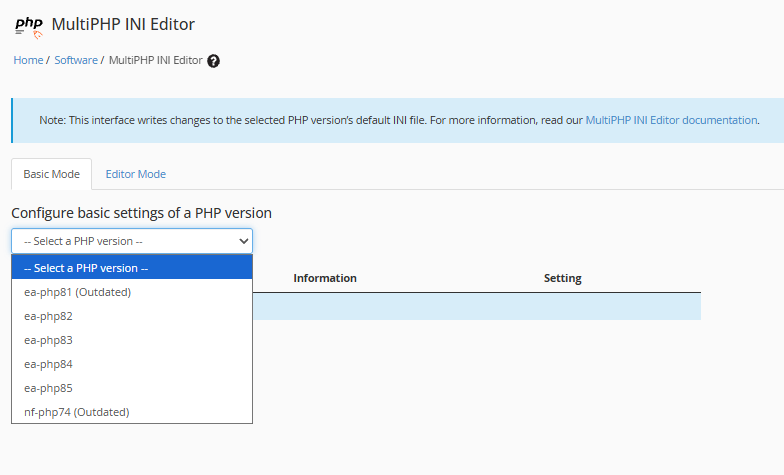Pick nf-php74 (Outdated) option

point(132,412)
